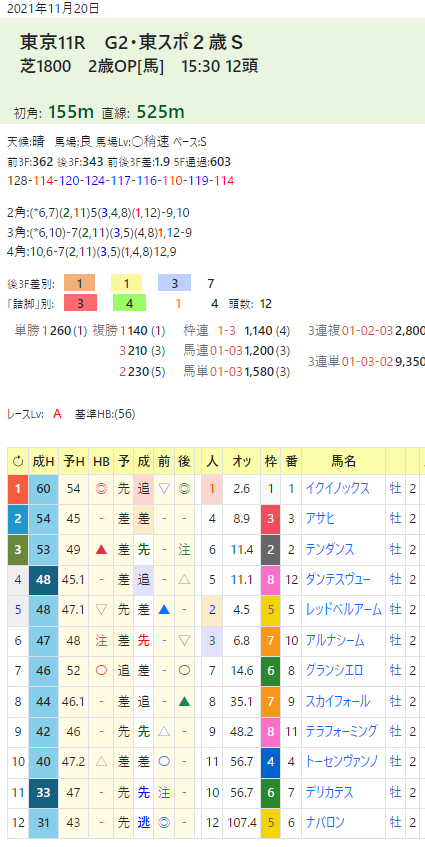Viewport: 425px width, 847px height.
Task: Open horse link テンダンス
Action: [330, 549]
